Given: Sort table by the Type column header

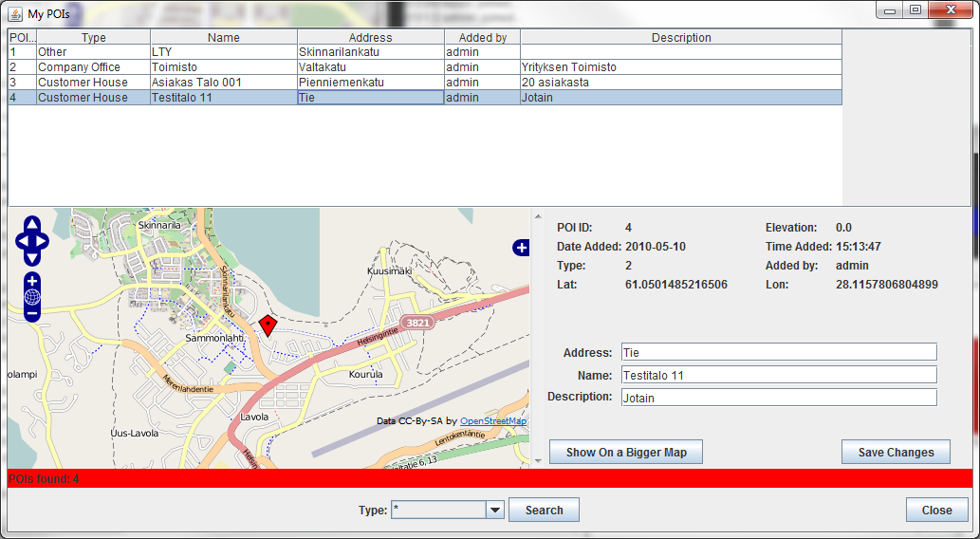Looking at the screenshot, I should (x=93, y=38).
